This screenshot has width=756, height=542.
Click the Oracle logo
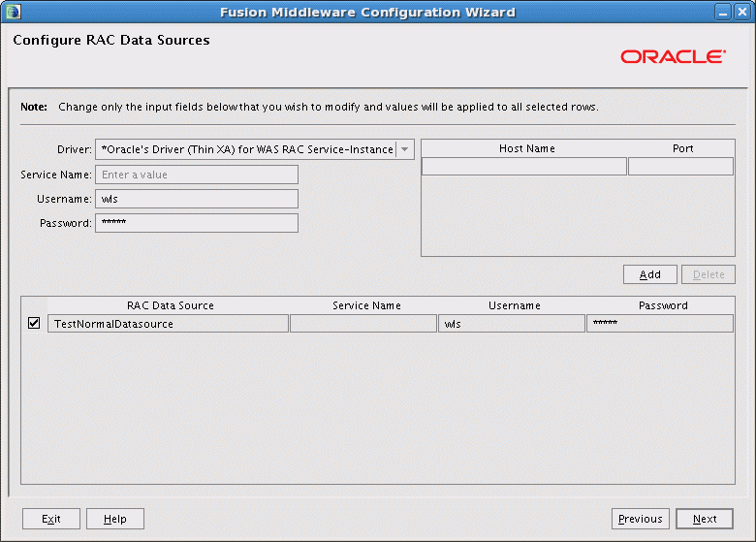coord(673,56)
